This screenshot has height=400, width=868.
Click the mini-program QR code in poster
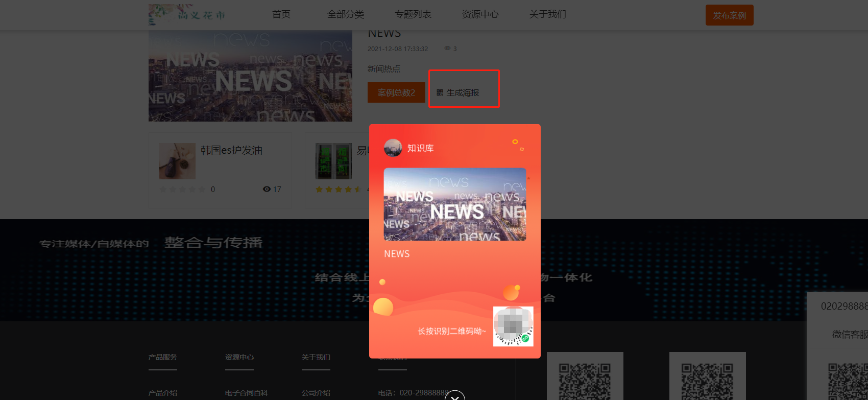coord(513,326)
